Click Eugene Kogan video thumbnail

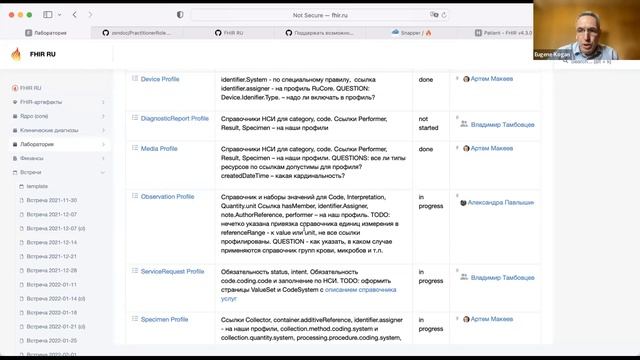click(587, 30)
